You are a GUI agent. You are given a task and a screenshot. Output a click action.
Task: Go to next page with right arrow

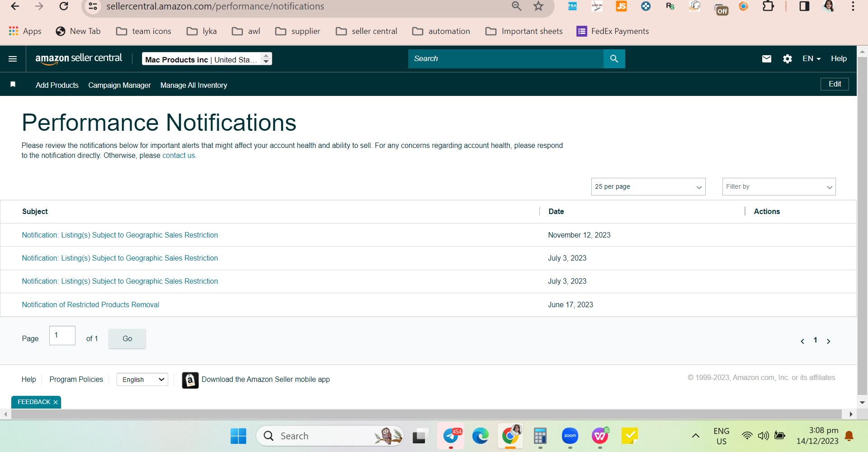(829, 341)
